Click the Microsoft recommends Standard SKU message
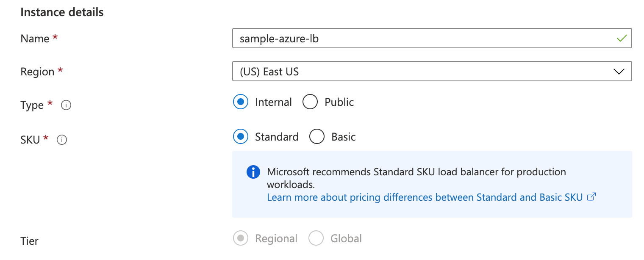Screen dimensions: 644x260 tap(416, 178)
